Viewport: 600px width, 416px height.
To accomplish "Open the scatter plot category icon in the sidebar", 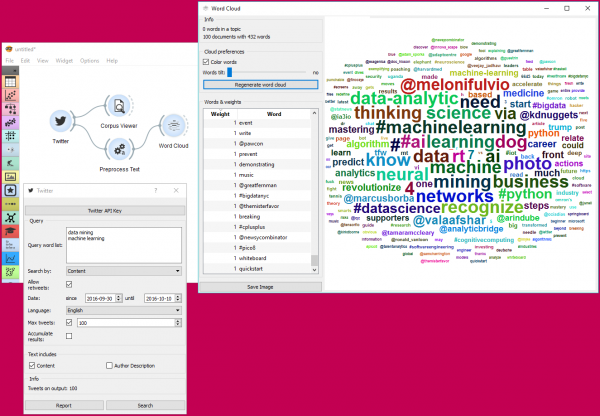I will [10, 96].
